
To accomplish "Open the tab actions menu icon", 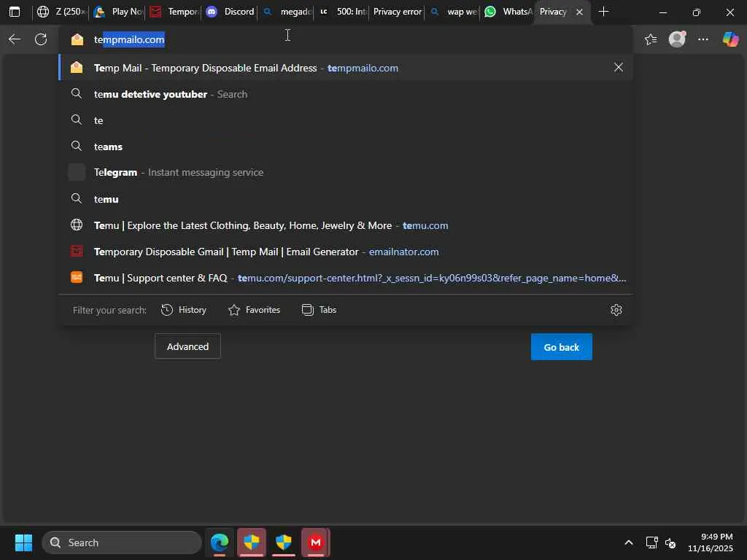I will pyautogui.click(x=15, y=12).
